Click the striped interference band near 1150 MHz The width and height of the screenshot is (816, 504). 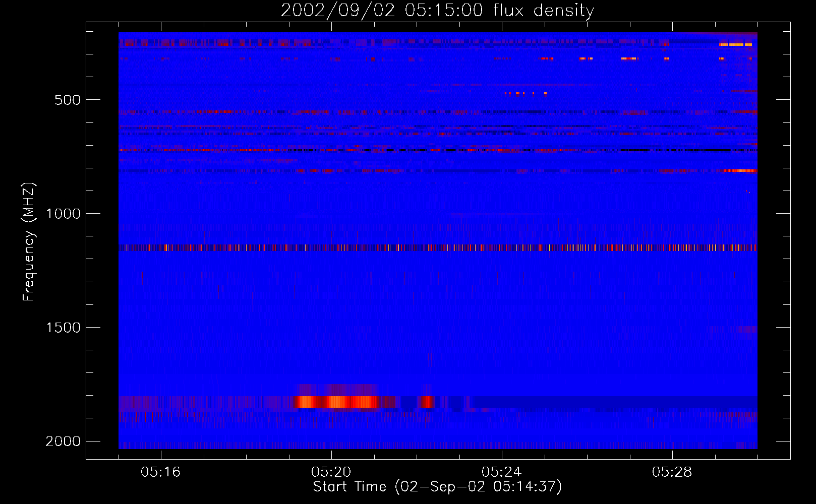(x=438, y=247)
